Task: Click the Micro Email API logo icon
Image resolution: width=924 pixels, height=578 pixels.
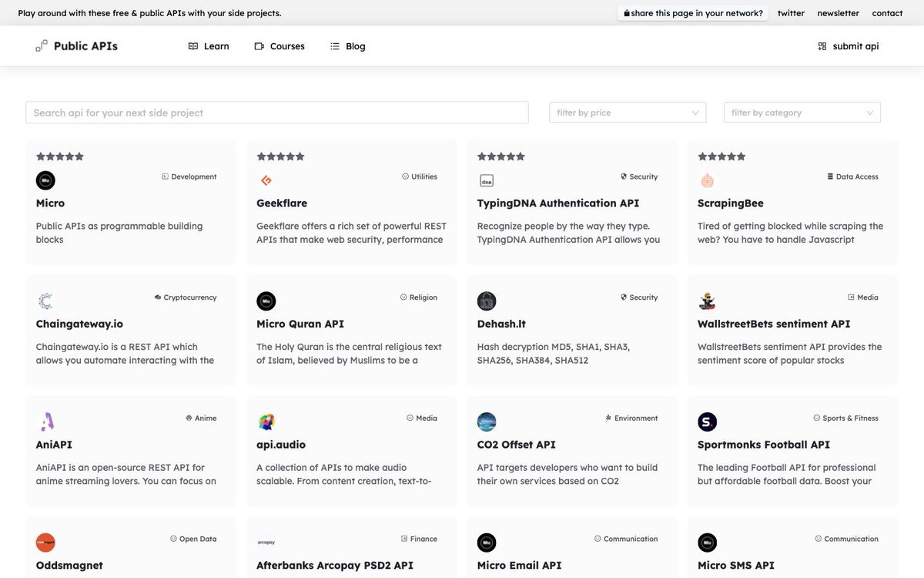Action: coord(487,543)
